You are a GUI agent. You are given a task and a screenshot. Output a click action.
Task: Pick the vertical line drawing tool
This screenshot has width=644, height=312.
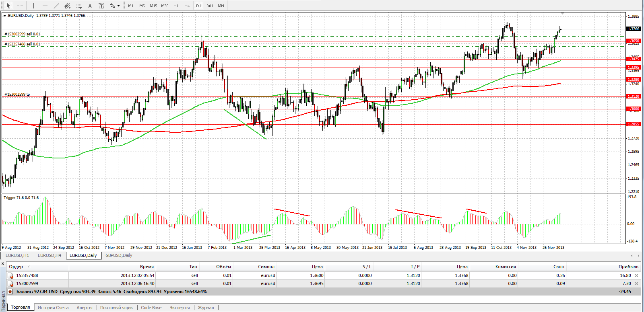33,6
